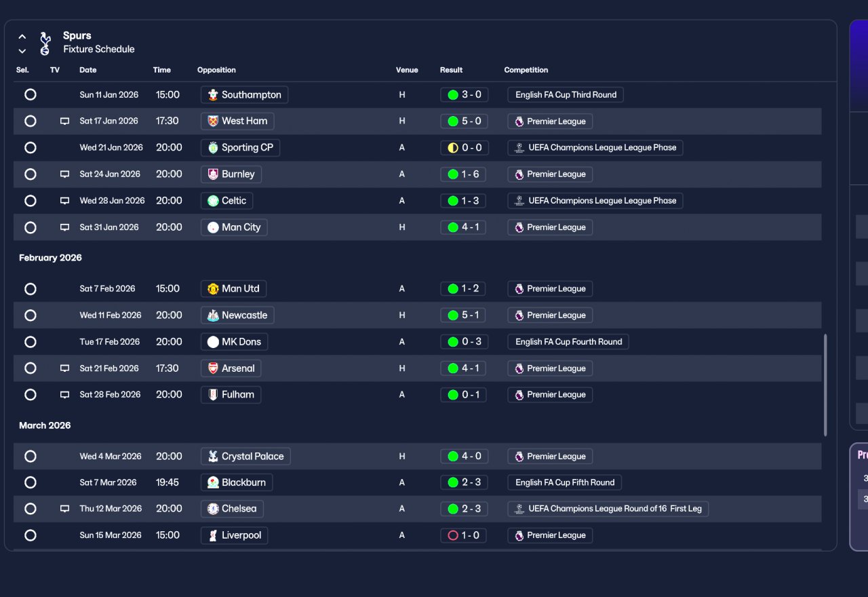Click the Chelsea club badge
868x597 pixels.
[x=213, y=509]
